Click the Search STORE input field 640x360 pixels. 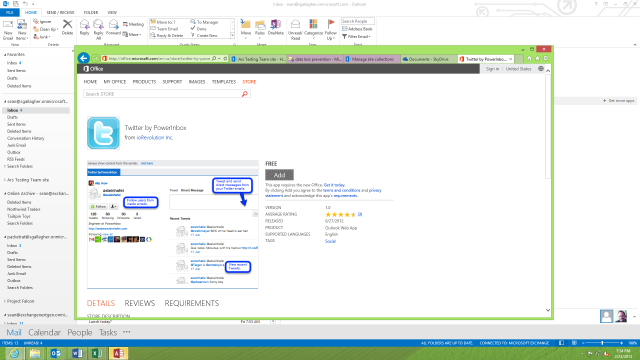click(x=163, y=94)
